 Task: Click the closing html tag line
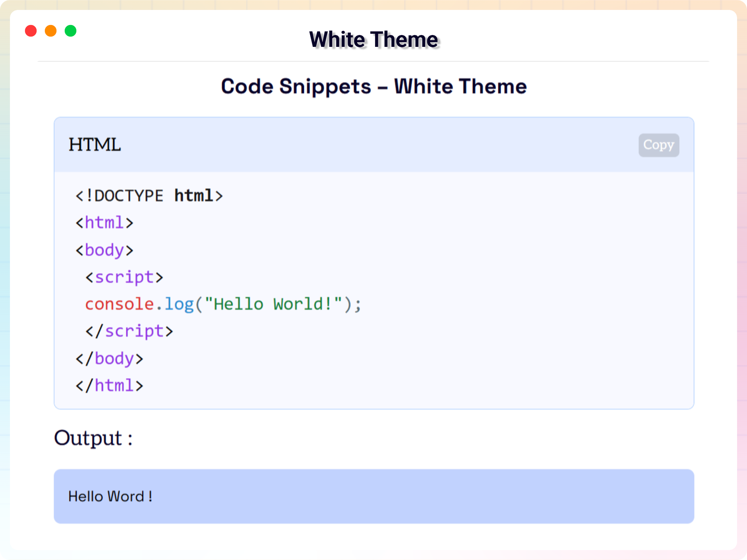pos(109,386)
